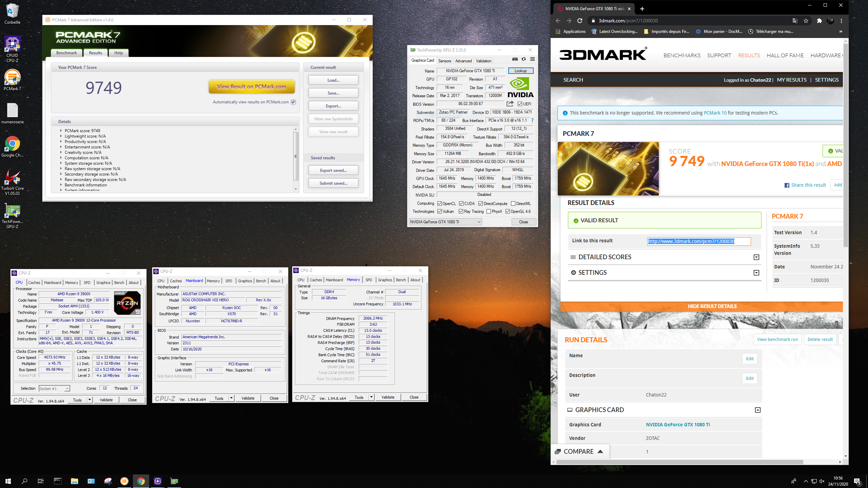The width and height of the screenshot is (868, 488).
Task: Expand the SETTINGS section on 3DMark page
Action: [756, 273]
